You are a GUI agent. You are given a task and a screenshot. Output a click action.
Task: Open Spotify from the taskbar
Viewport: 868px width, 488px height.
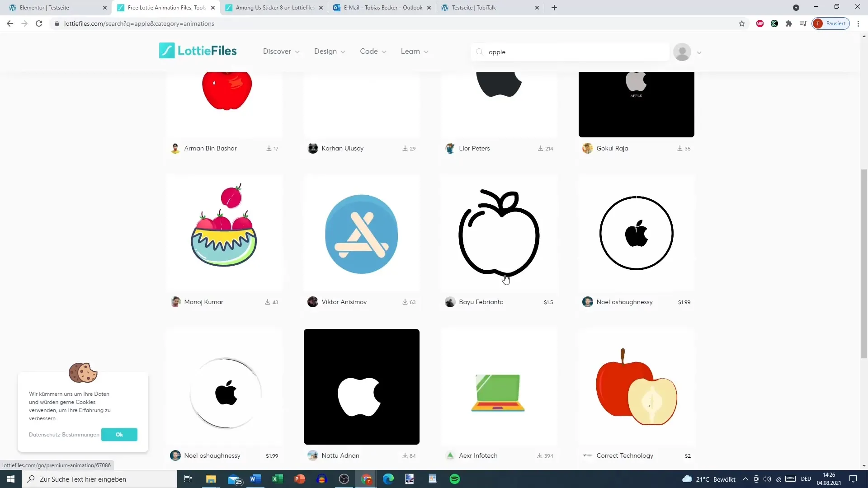(x=455, y=479)
